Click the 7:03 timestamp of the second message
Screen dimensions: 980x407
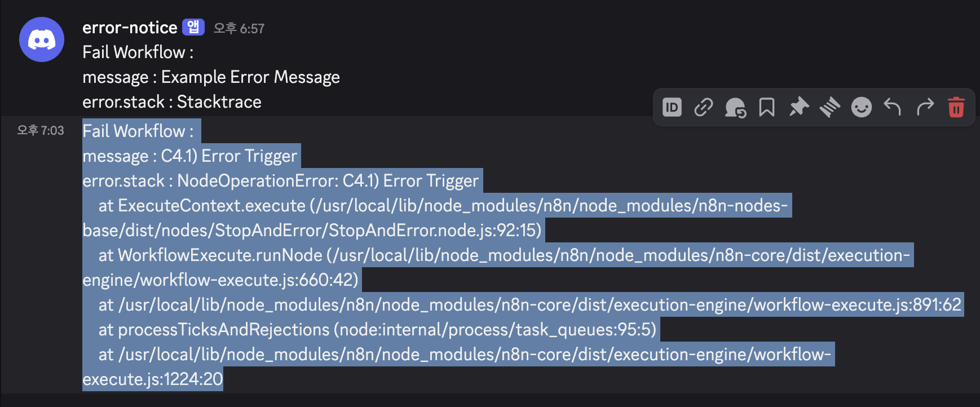point(41,130)
